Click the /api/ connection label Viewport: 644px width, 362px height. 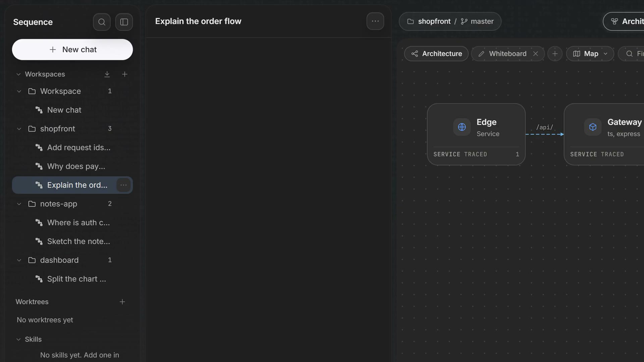pyautogui.click(x=544, y=127)
